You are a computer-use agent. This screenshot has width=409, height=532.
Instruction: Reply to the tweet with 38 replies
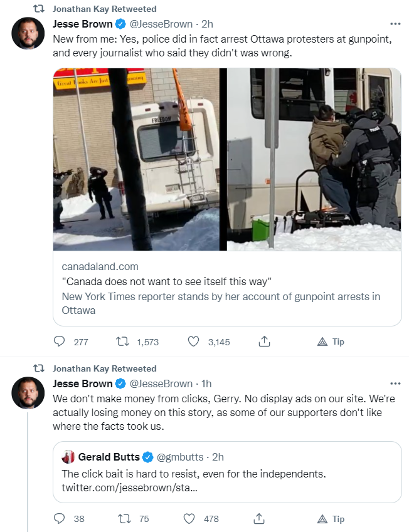point(60,518)
